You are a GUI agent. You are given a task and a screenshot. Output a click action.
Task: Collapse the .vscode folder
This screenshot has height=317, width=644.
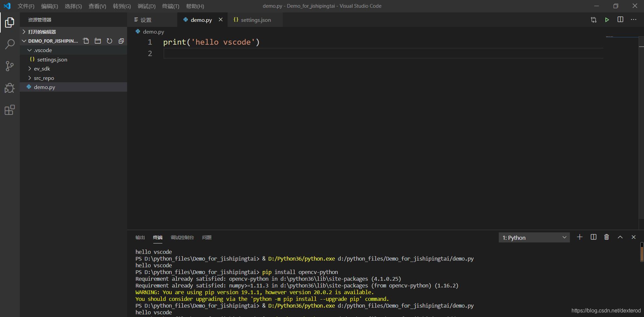[73, 50]
